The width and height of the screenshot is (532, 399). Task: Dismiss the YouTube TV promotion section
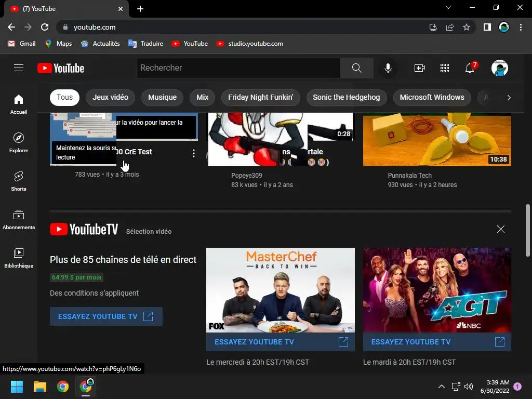pyautogui.click(x=501, y=229)
